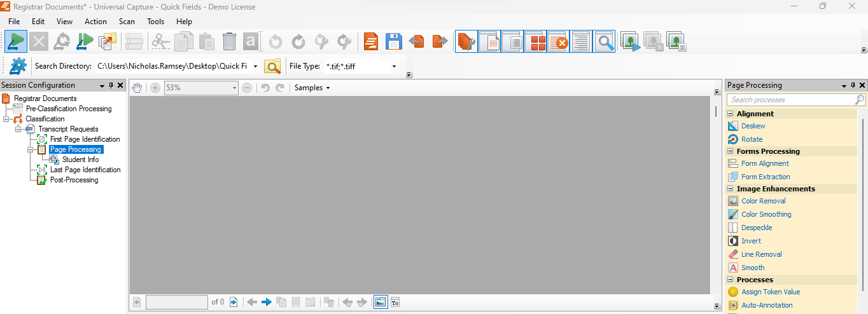Open the File Type dropdown
This screenshot has height=314, width=868.
pyautogui.click(x=394, y=66)
